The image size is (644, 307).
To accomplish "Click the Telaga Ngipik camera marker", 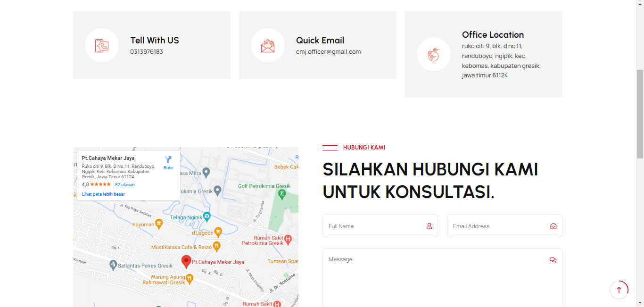I will click(206, 217).
